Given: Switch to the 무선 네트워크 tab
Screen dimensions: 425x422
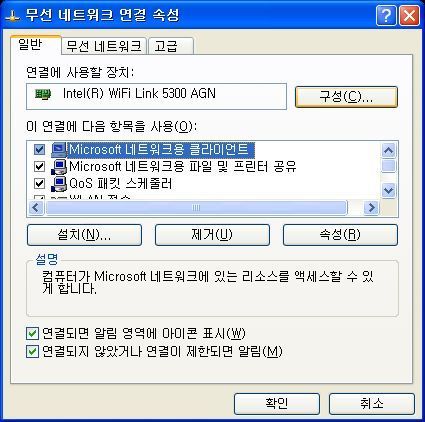Looking at the screenshot, I should tap(104, 46).
